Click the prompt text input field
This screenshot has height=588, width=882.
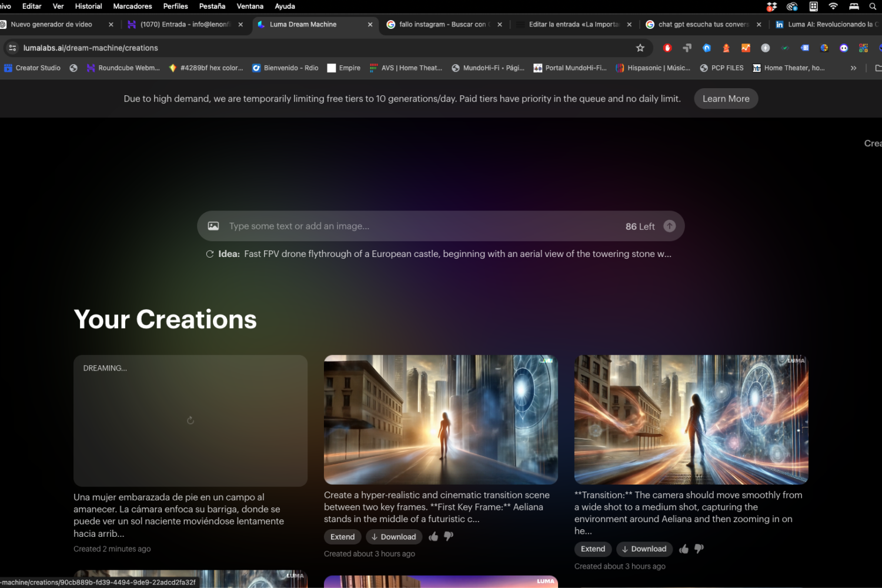tap(423, 226)
